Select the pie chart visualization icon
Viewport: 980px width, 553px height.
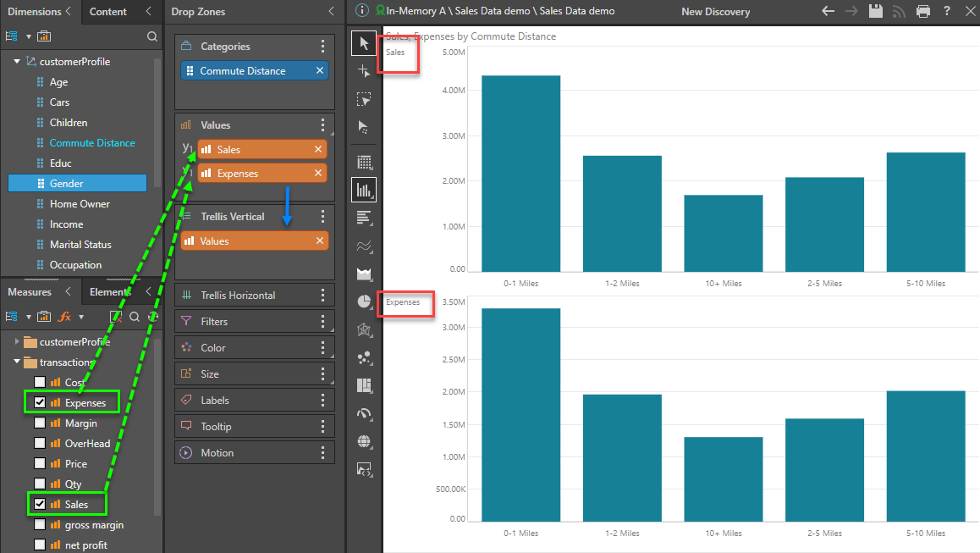click(364, 301)
